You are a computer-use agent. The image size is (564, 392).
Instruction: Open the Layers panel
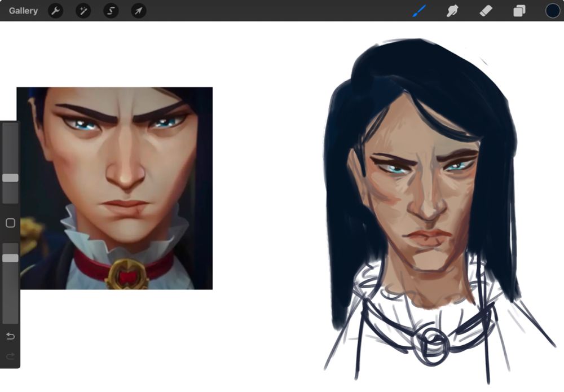click(x=519, y=11)
